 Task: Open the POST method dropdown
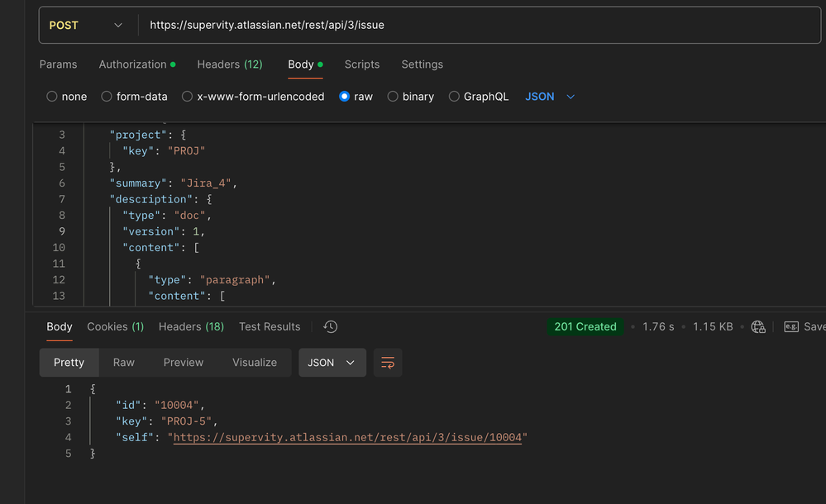(x=85, y=26)
